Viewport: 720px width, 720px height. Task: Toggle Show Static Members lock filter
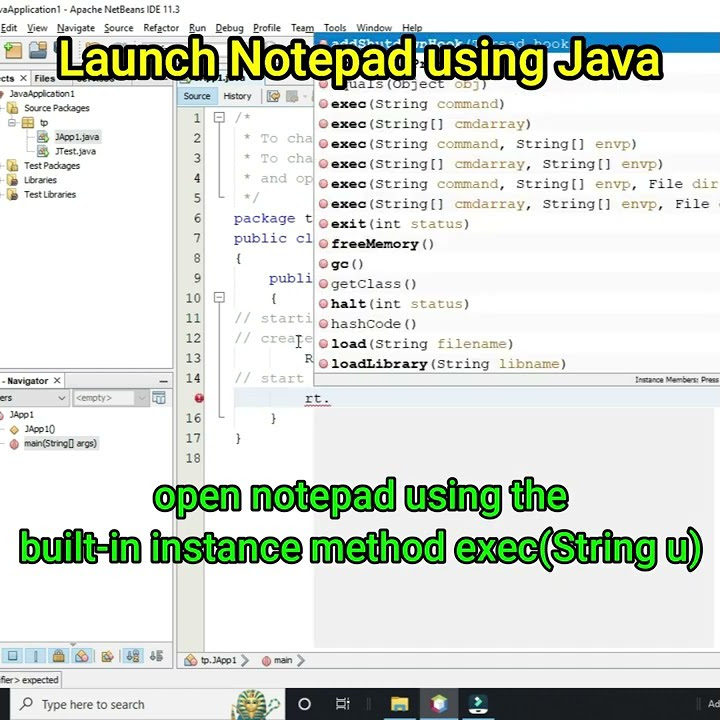[59, 656]
